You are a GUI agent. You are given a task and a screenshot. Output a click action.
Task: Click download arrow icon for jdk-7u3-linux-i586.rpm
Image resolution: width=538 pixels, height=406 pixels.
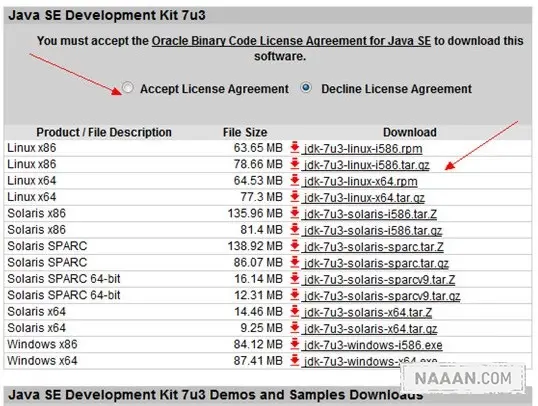click(x=294, y=148)
